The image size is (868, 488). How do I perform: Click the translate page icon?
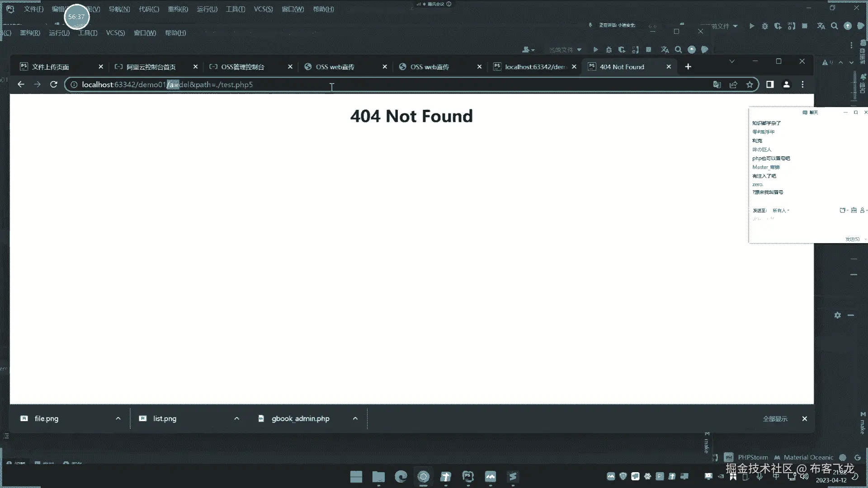click(x=717, y=84)
